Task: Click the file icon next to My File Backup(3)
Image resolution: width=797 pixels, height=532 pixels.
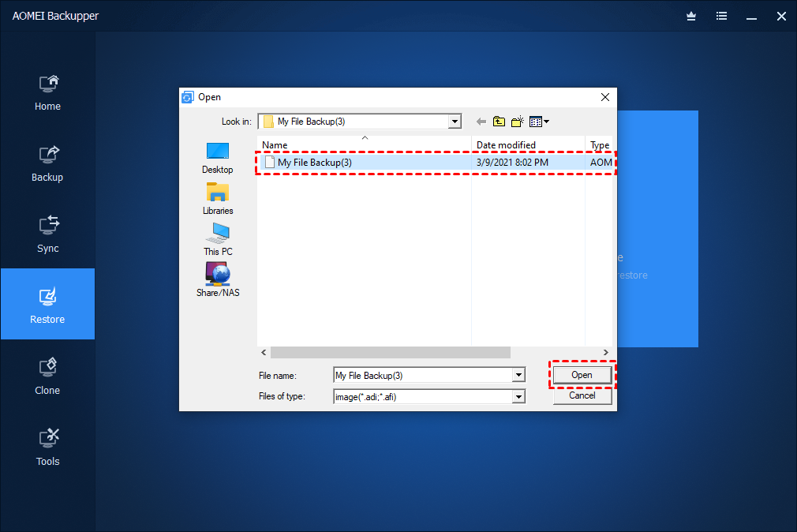Action: 269,163
